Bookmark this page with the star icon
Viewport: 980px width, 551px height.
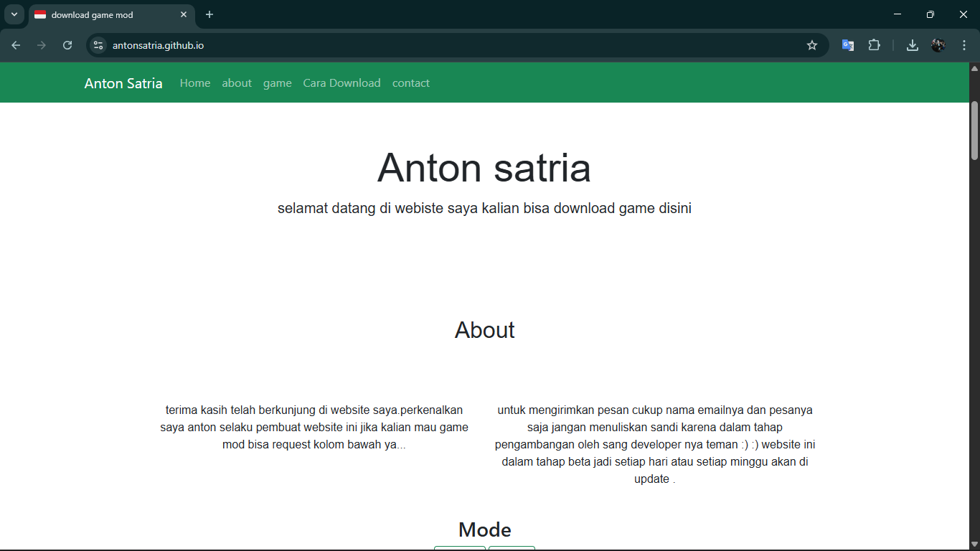coord(812,45)
